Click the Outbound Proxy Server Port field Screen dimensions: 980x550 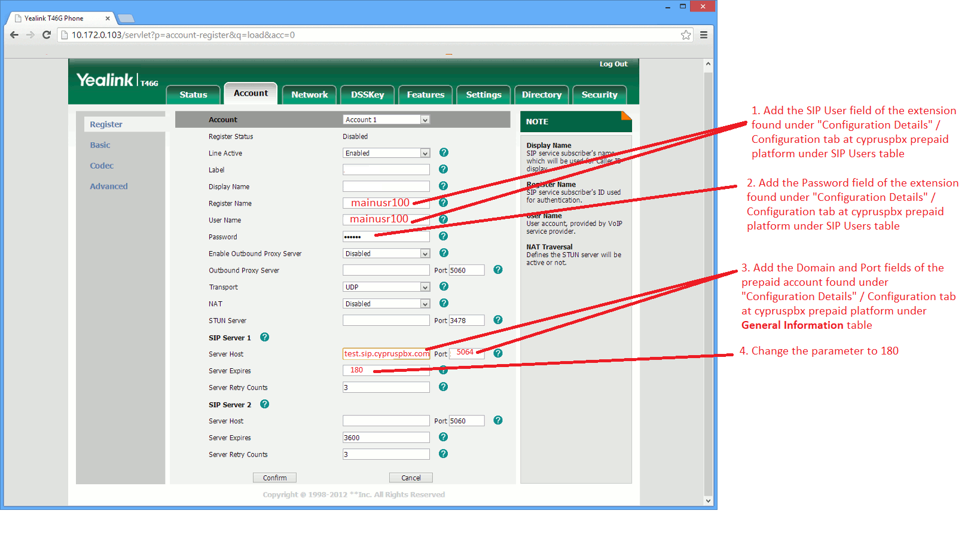466,270
